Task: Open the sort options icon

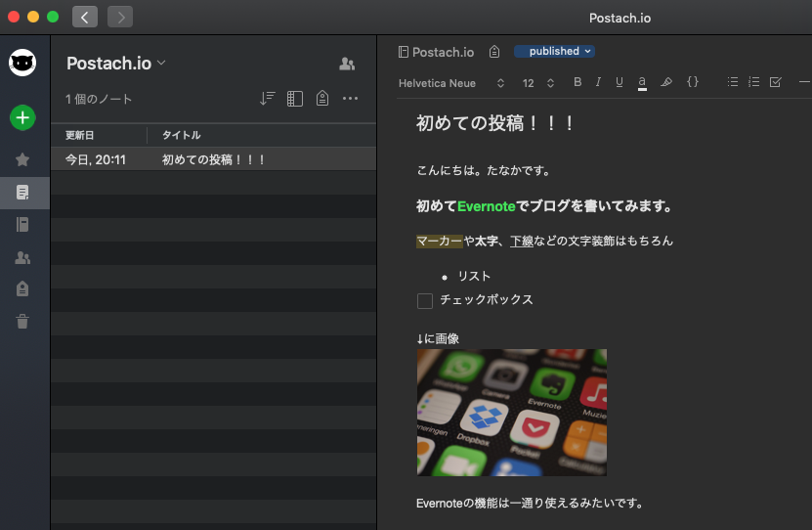Action: [x=268, y=99]
